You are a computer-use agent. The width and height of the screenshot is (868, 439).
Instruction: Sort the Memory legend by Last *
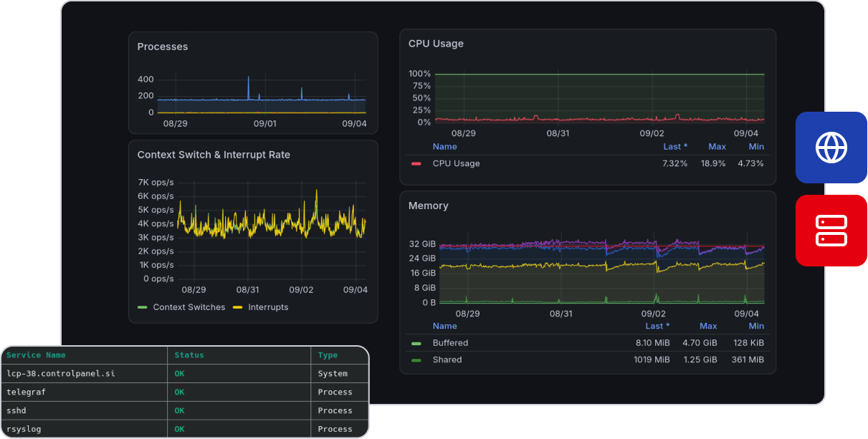tap(657, 326)
